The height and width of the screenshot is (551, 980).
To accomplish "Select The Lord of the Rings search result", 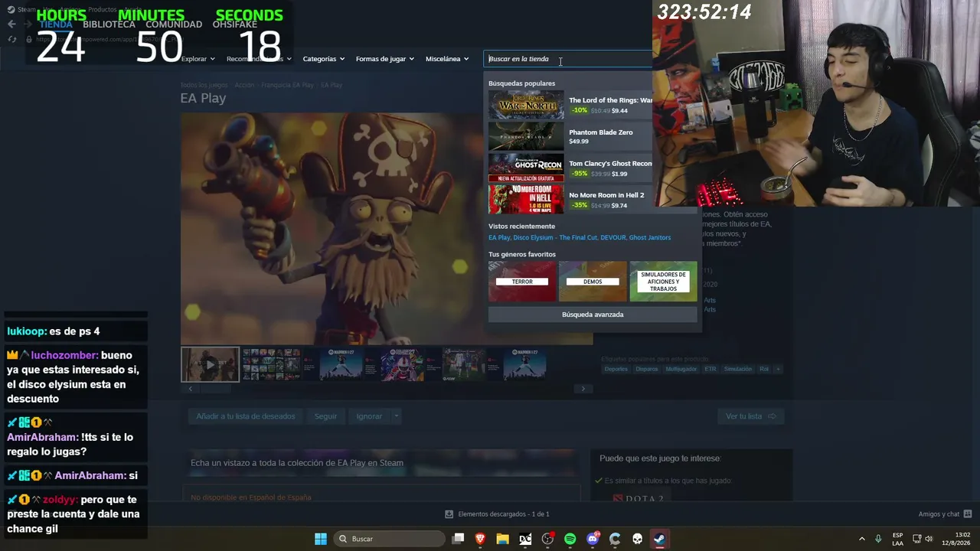I will point(570,105).
